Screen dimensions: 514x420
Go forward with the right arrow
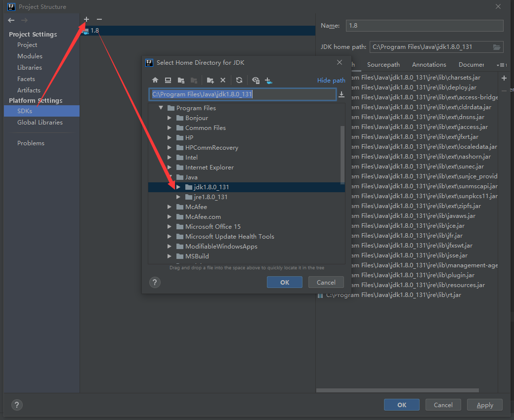tap(24, 20)
